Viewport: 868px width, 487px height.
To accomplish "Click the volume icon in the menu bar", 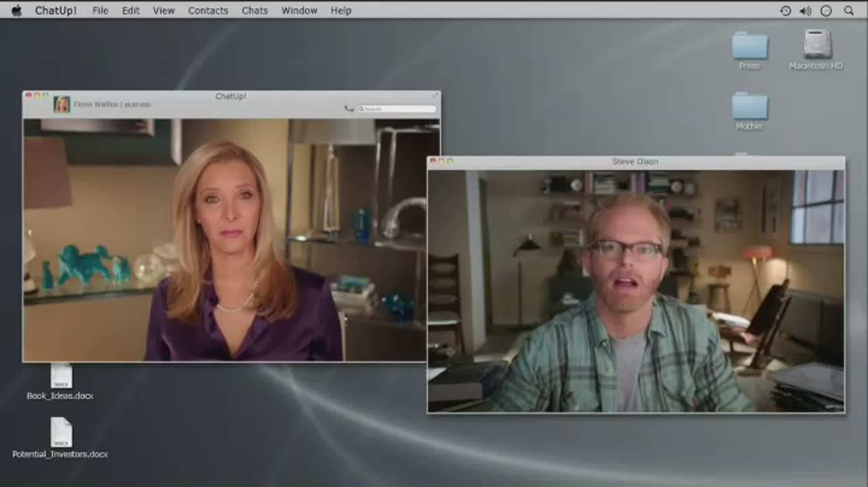I will coord(805,11).
